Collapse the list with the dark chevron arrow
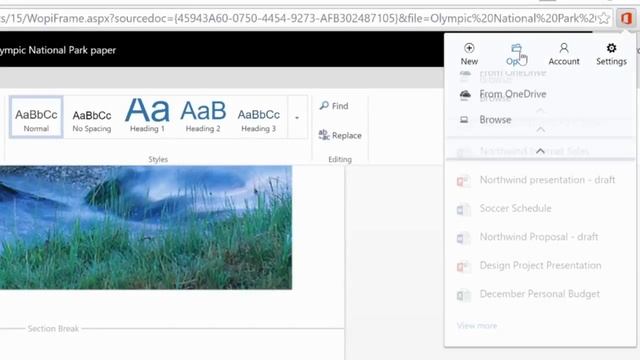This screenshot has height=360, width=640. coord(540,151)
